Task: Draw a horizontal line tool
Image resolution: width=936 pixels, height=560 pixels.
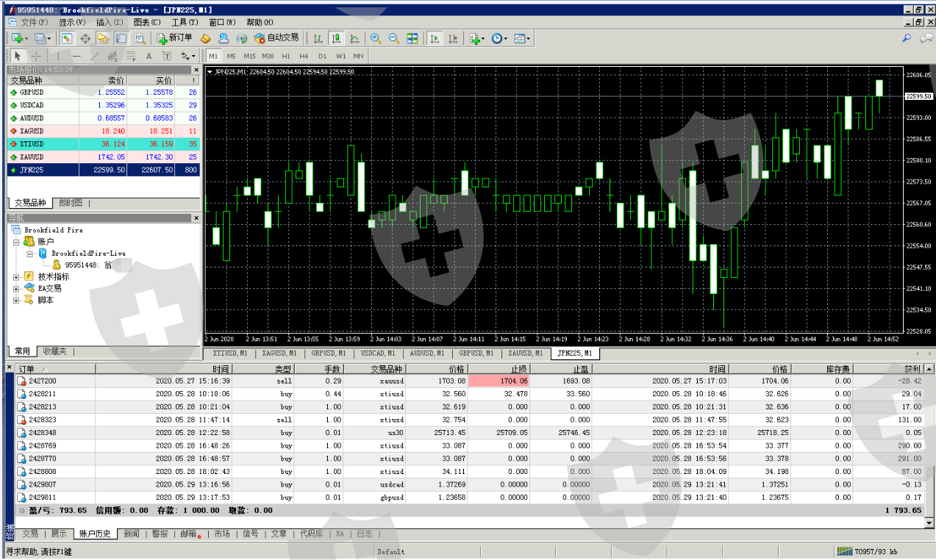Action: 76,56
